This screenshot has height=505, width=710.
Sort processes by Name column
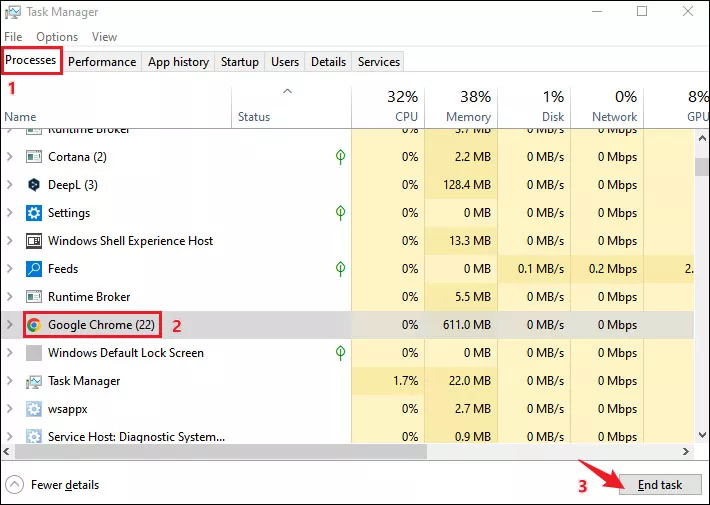116,108
